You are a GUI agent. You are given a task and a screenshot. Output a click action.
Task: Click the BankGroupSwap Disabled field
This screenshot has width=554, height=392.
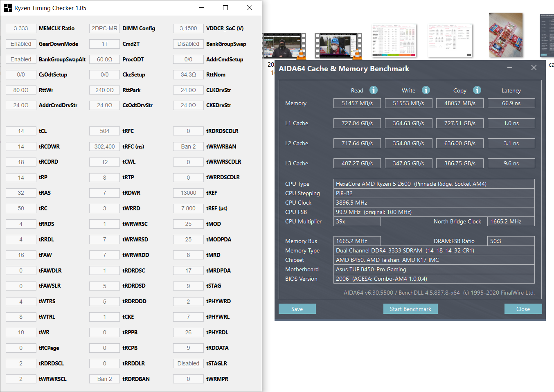click(188, 44)
